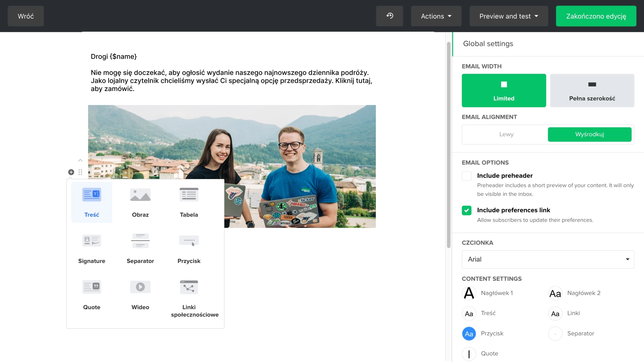Expand the Preview and test dropdown
Screen dimensions: 644x362
tap(508, 16)
